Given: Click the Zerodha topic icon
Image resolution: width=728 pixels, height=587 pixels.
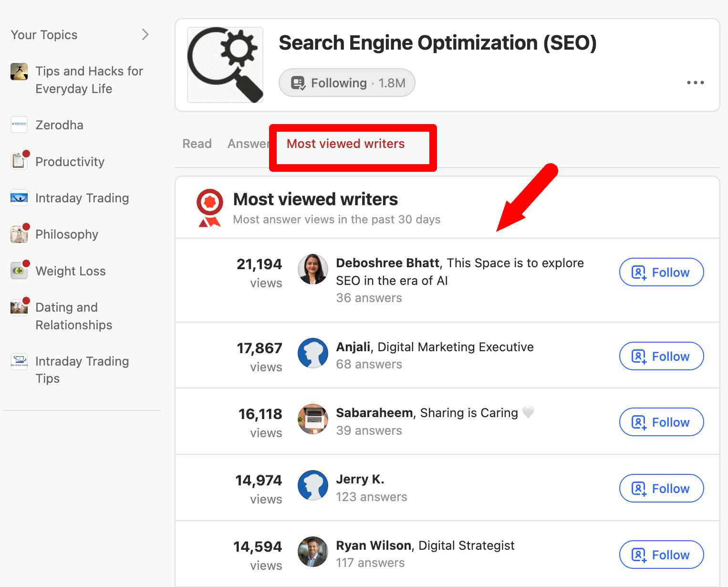Looking at the screenshot, I should click(x=19, y=125).
